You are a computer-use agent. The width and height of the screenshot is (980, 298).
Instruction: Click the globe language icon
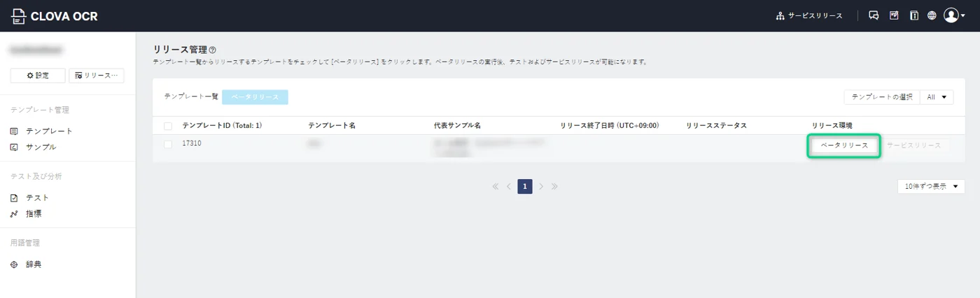tap(932, 15)
